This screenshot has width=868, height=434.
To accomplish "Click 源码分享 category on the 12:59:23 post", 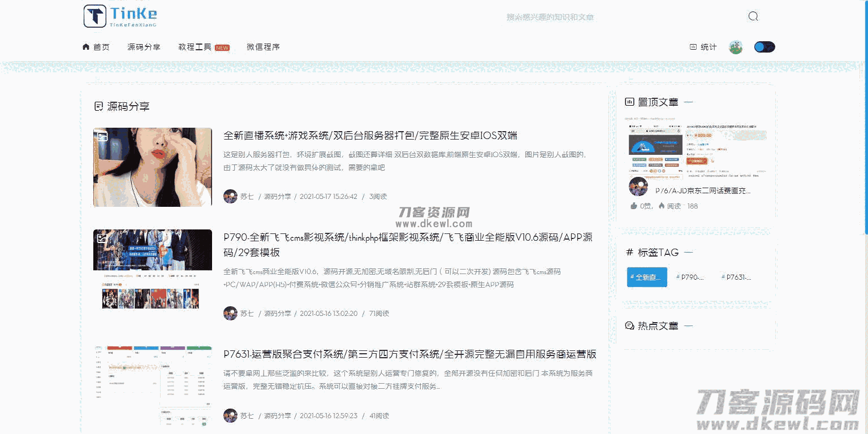I will 278,416.
